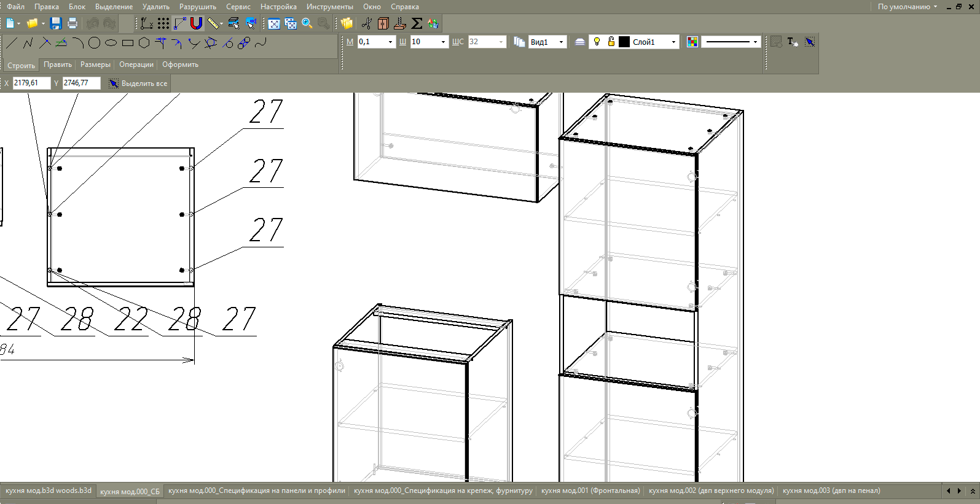Viewport: 980px width, 504px height.
Task: Click the zoom window icon next to fit-all
Action: (x=291, y=23)
